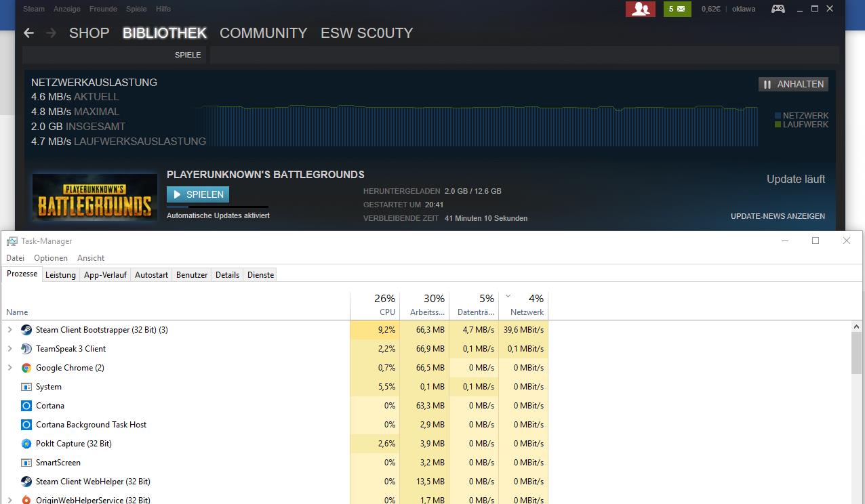This screenshot has width=865, height=504.
Task: Open the Anzeige menu in Steam
Action: (x=66, y=9)
